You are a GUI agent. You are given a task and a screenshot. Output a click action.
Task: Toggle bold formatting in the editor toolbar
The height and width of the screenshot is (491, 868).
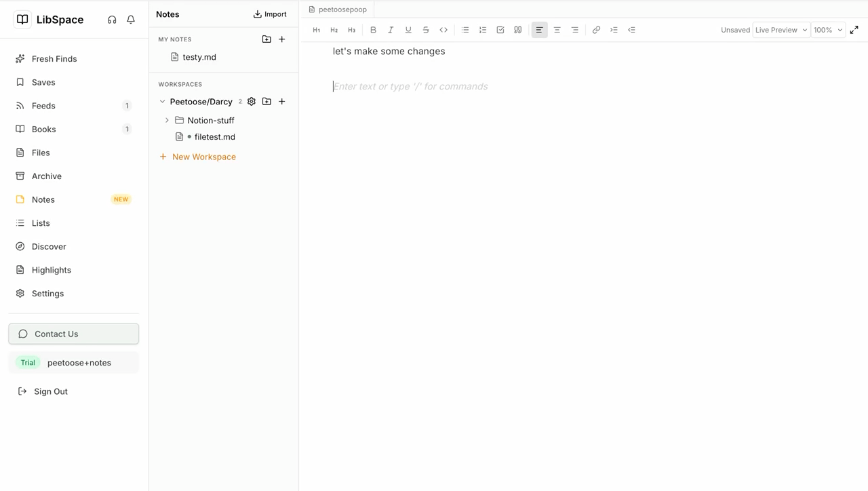point(373,30)
